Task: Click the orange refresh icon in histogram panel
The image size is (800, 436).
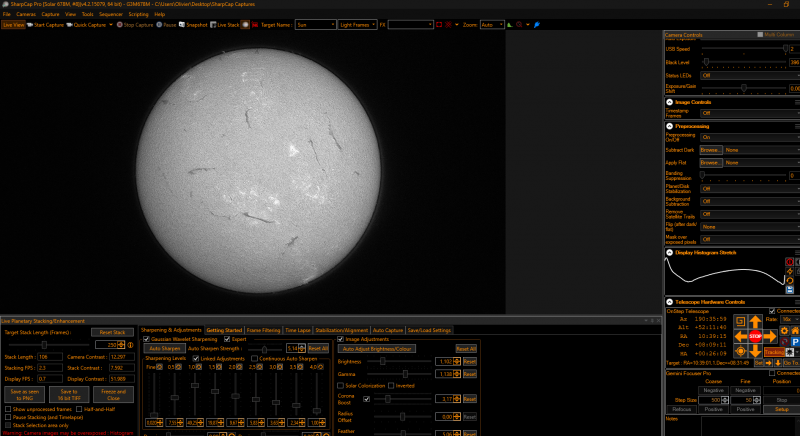Action: [x=789, y=280]
